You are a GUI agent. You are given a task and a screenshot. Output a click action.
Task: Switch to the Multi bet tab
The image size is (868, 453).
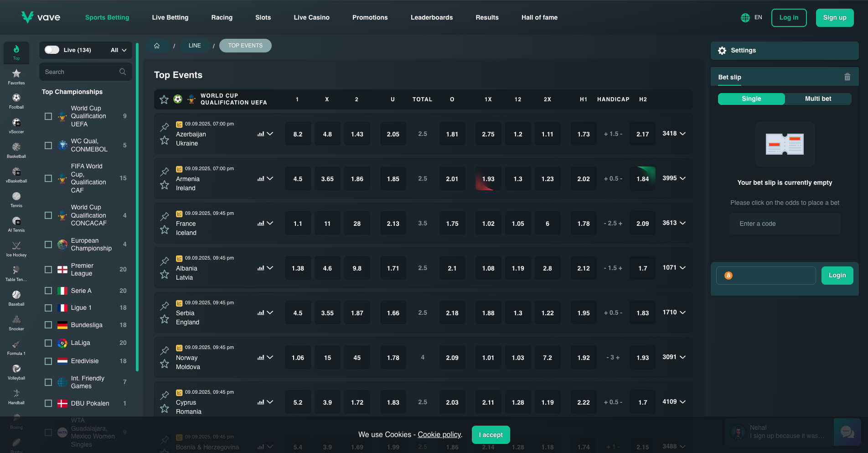pyautogui.click(x=818, y=99)
